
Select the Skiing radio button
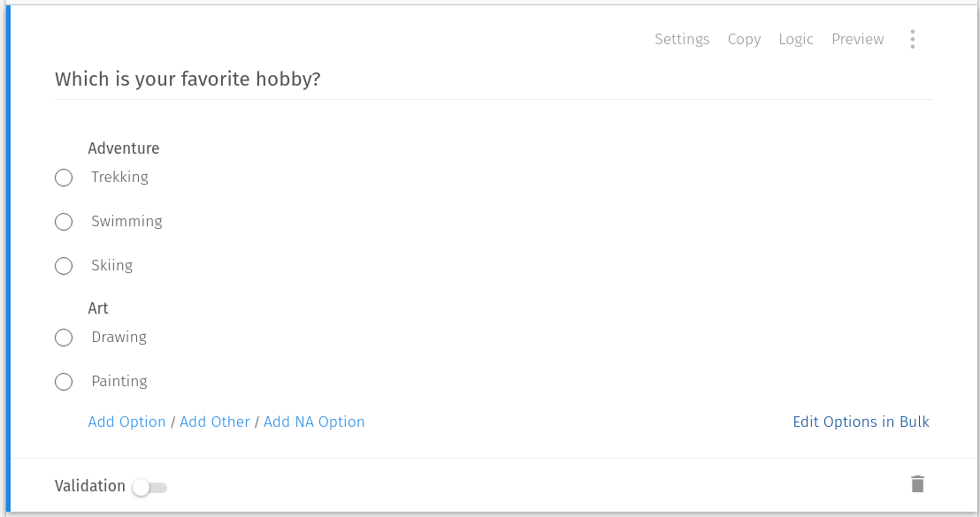(63, 266)
